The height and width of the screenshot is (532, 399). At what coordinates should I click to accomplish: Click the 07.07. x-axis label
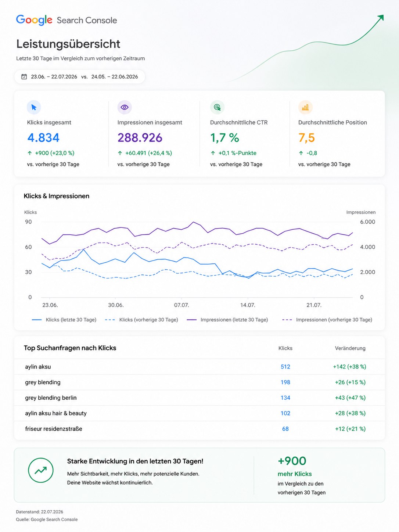tap(181, 305)
